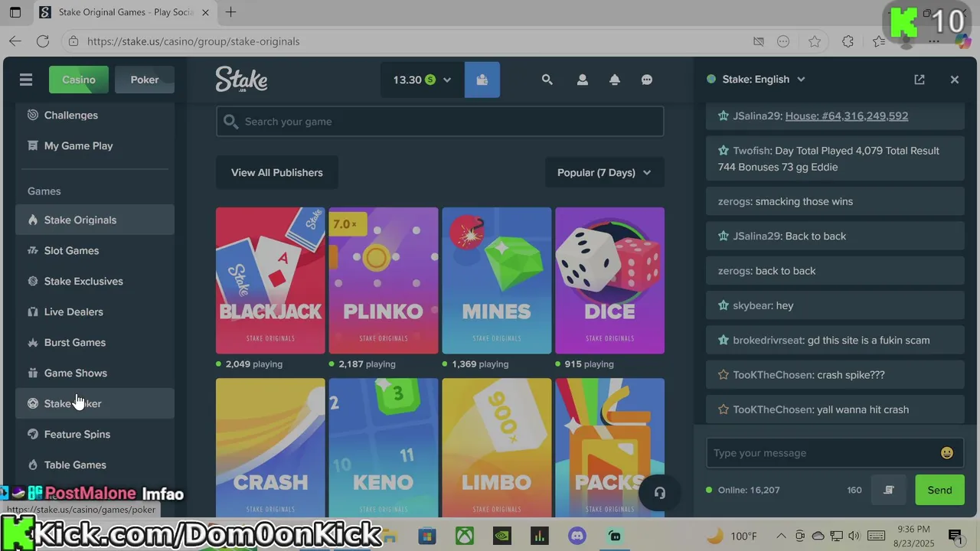980x551 pixels.
Task: Select Stake Originals in the sidebar
Action: [x=95, y=220]
